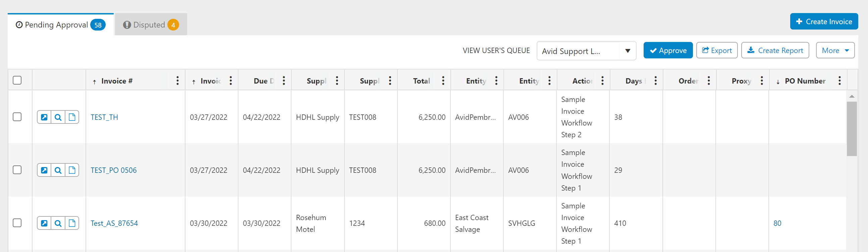Viewport: 868px width, 252px height.
Task: Click magnifier preview icon for TEST_TH row
Action: coord(58,117)
